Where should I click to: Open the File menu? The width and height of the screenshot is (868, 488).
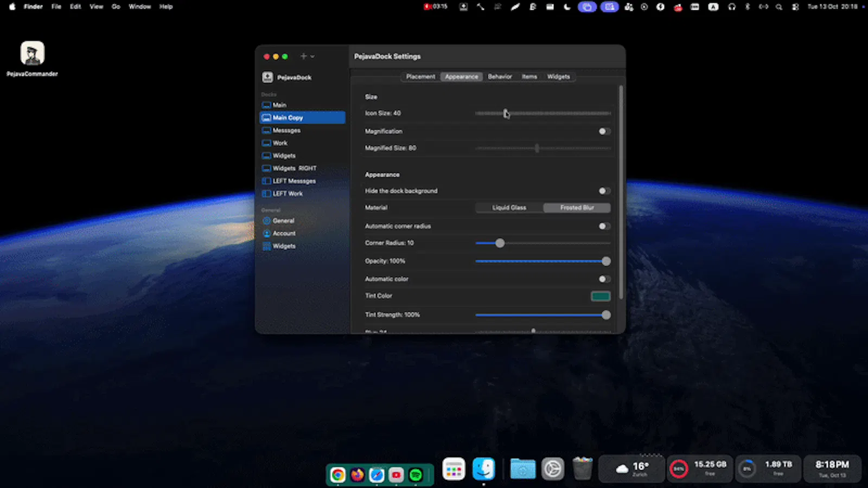[x=56, y=7]
